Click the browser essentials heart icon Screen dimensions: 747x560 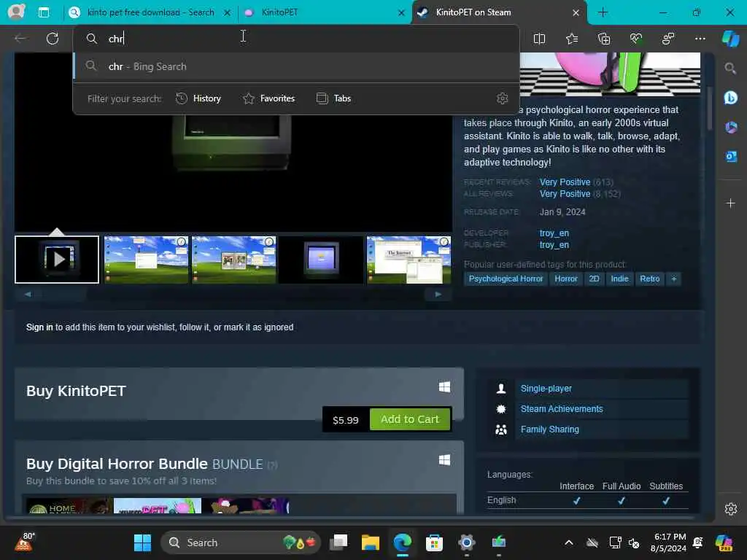click(636, 39)
